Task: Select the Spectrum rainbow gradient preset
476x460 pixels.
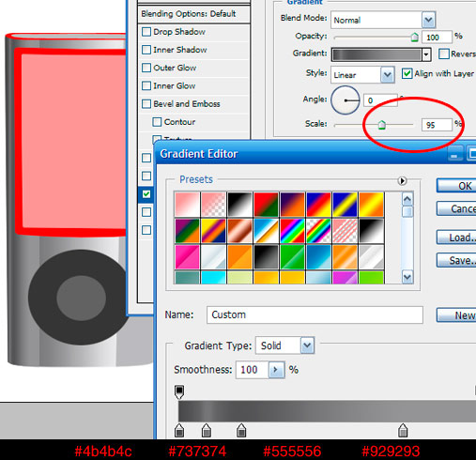Action: coord(292,231)
